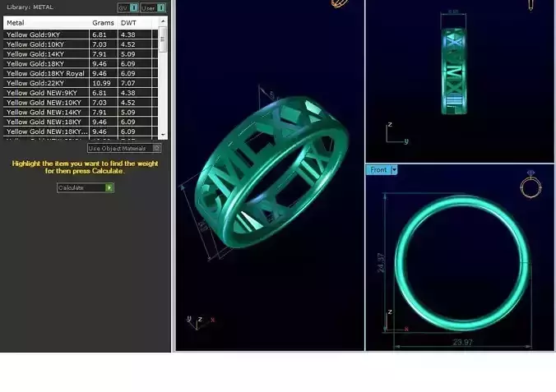556x392 pixels.
Task: Click the green arrow on Calculate
Action: pos(109,187)
